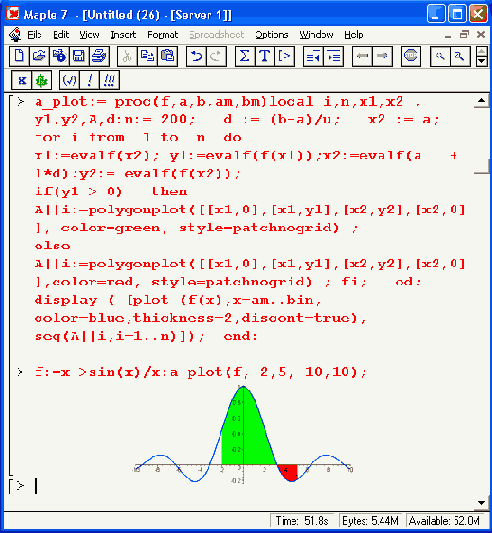Click the execute exclamation mark button
The height and width of the screenshot is (533, 492).
[89, 81]
